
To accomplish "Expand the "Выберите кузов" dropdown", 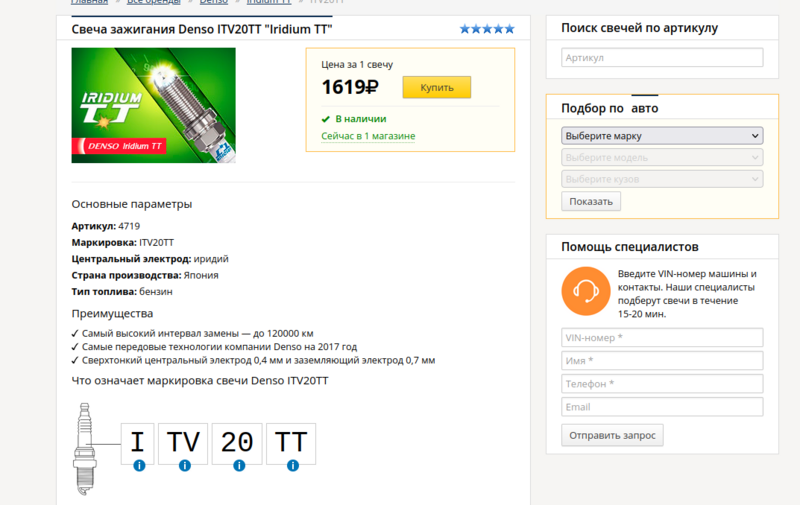I will pyautogui.click(x=662, y=179).
